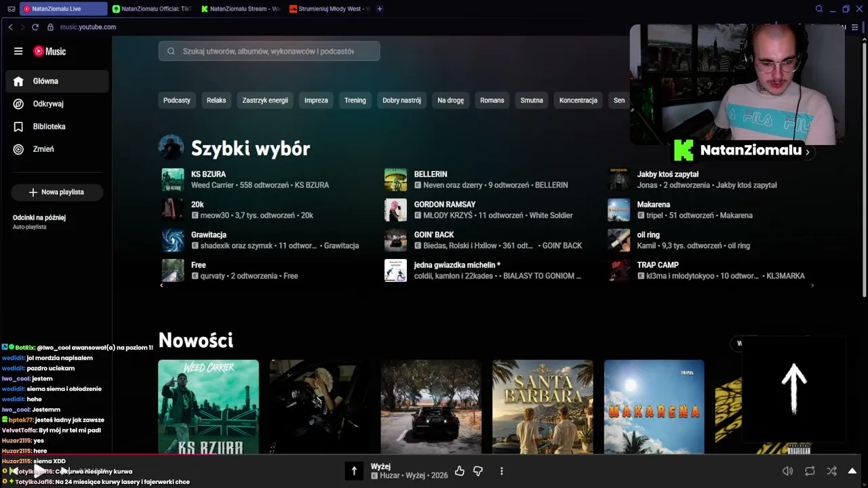The width and height of the screenshot is (868, 488).
Task: Toggle shuffle in player bar
Action: pyautogui.click(x=831, y=471)
